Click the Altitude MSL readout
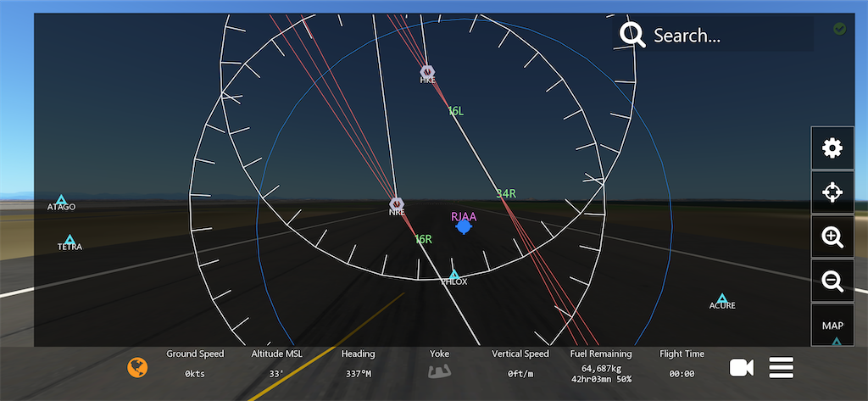The height and width of the screenshot is (401, 868). coord(277,364)
